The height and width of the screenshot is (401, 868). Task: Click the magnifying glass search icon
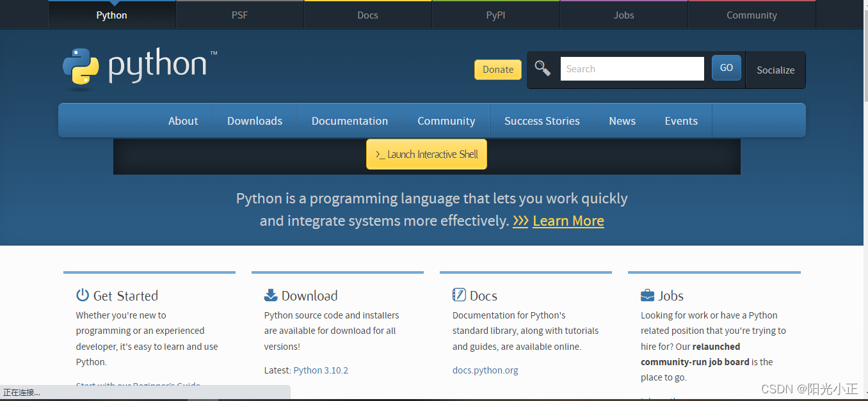[542, 68]
